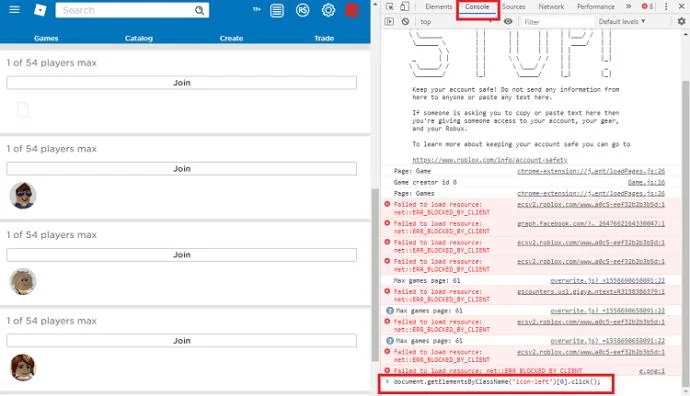Open console settings gear icon
690x396 pixels.
tap(681, 21)
